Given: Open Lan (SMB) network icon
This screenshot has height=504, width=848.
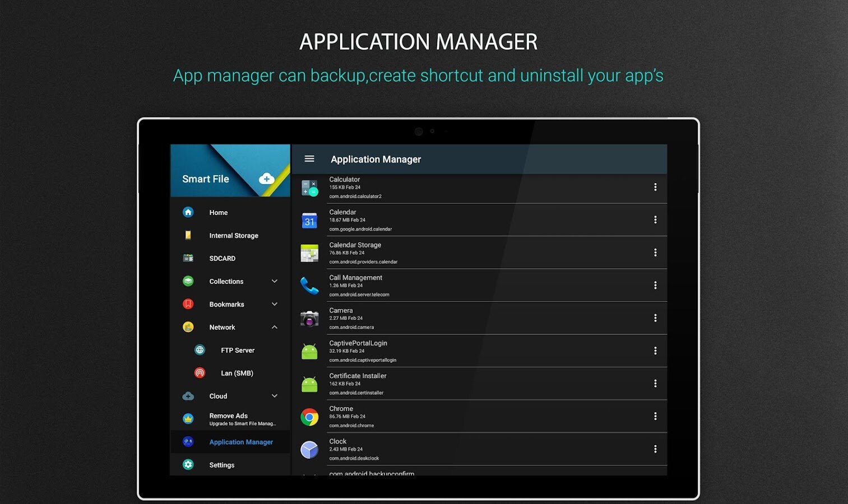Looking at the screenshot, I should pyautogui.click(x=200, y=373).
